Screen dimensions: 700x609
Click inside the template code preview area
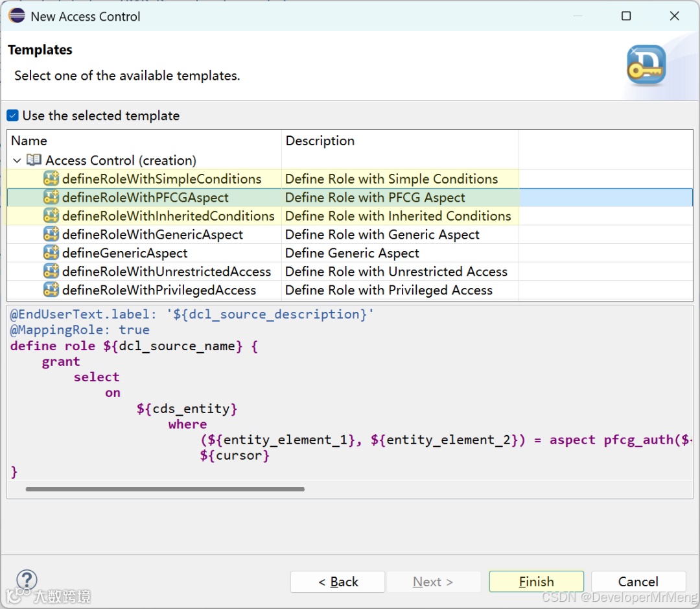389,389
